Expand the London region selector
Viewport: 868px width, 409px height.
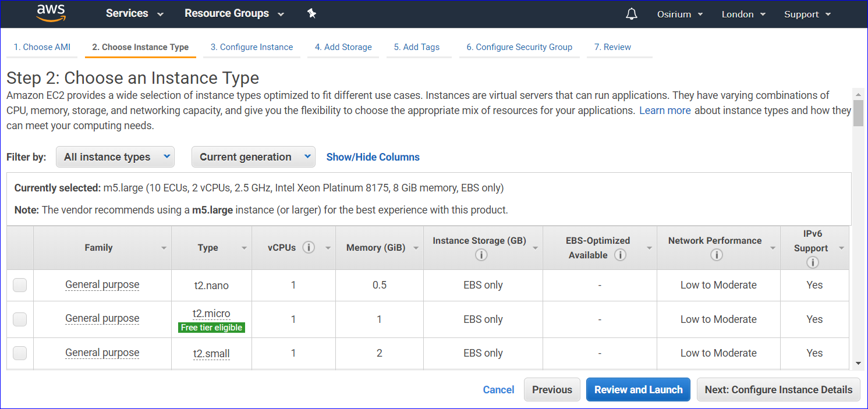tap(743, 13)
